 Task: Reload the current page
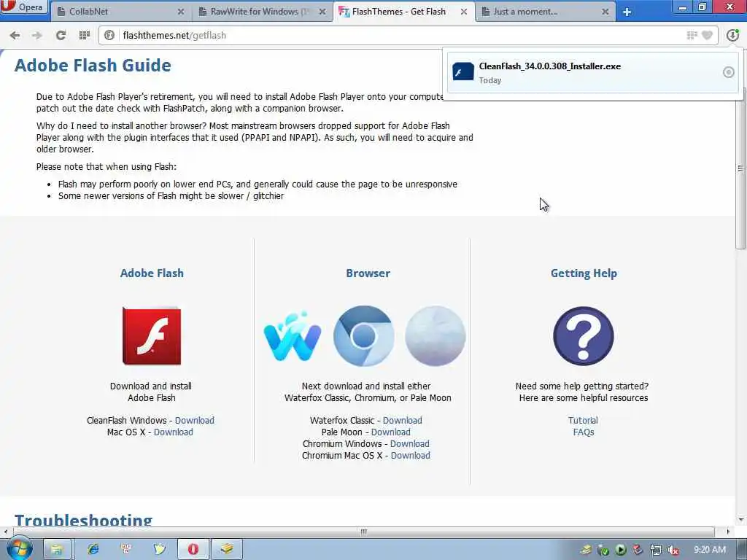(x=61, y=35)
